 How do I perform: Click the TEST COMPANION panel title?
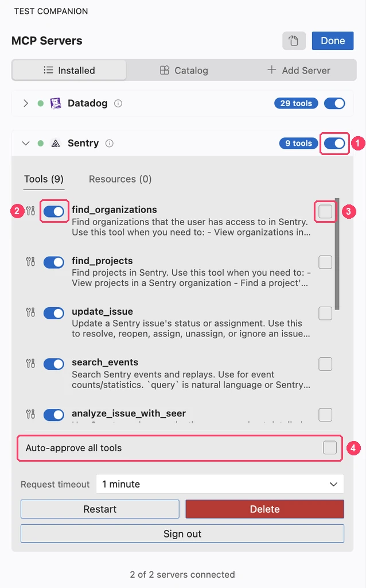coord(51,11)
